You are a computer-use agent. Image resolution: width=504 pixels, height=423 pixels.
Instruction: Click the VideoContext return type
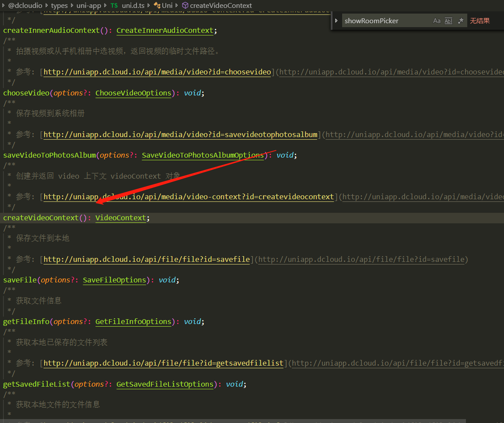point(121,218)
